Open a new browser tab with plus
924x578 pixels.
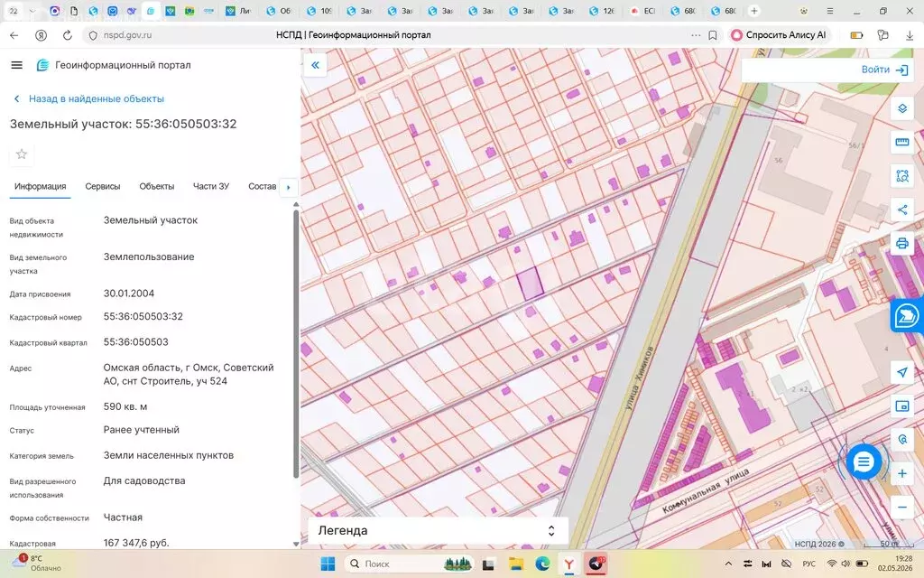(x=753, y=11)
